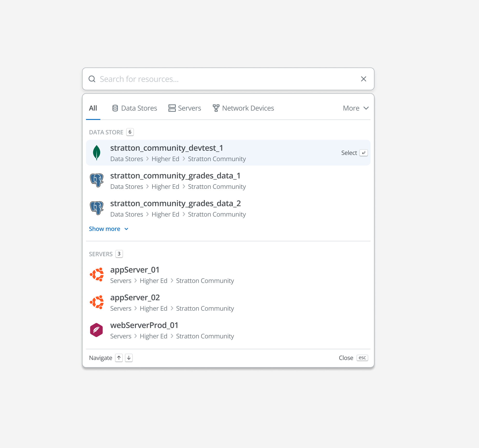Click the PostgreSQL icon for stratton_community_grades_data_2
The height and width of the screenshot is (448, 479).
point(97,208)
